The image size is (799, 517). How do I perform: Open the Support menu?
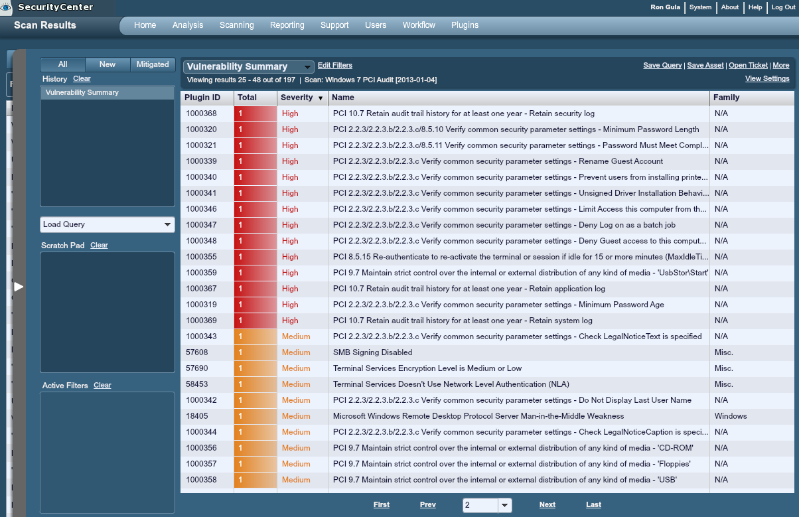[334, 25]
